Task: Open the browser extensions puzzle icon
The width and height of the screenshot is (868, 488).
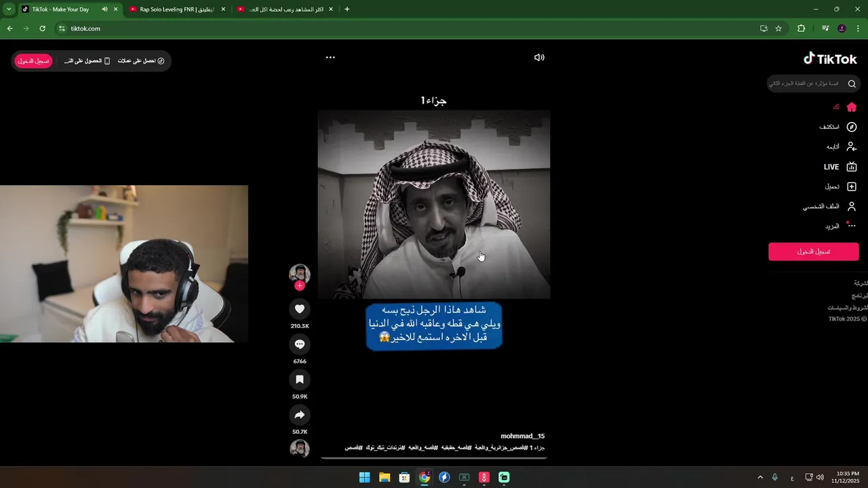Action: pyautogui.click(x=802, y=28)
